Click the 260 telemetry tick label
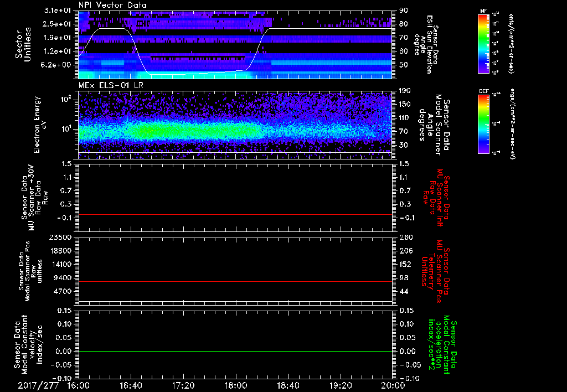 pos(405,238)
